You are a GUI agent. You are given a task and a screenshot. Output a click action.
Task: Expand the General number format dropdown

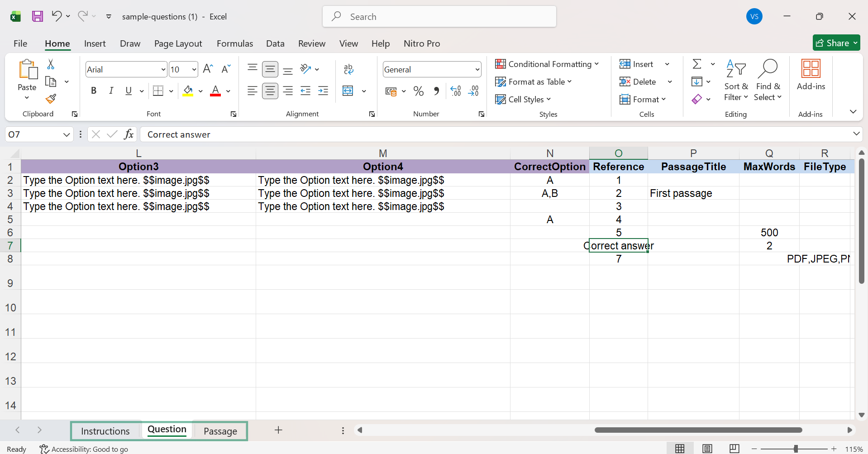coord(477,70)
